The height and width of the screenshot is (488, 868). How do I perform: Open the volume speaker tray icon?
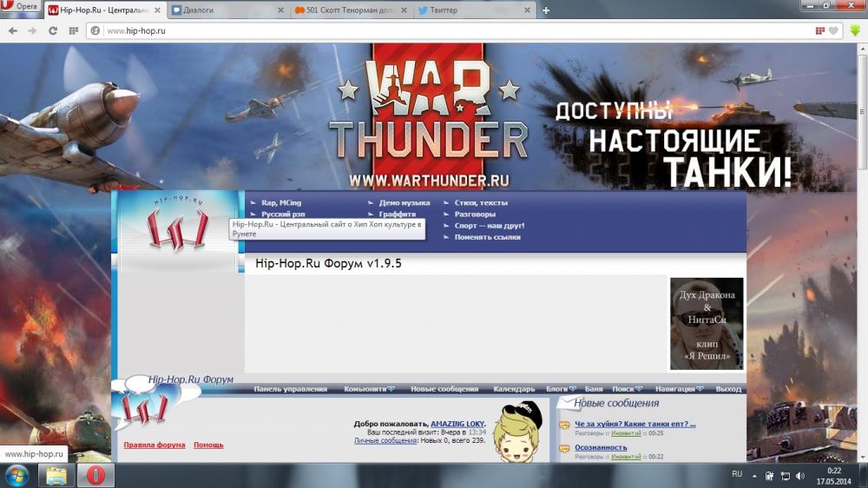[800, 476]
